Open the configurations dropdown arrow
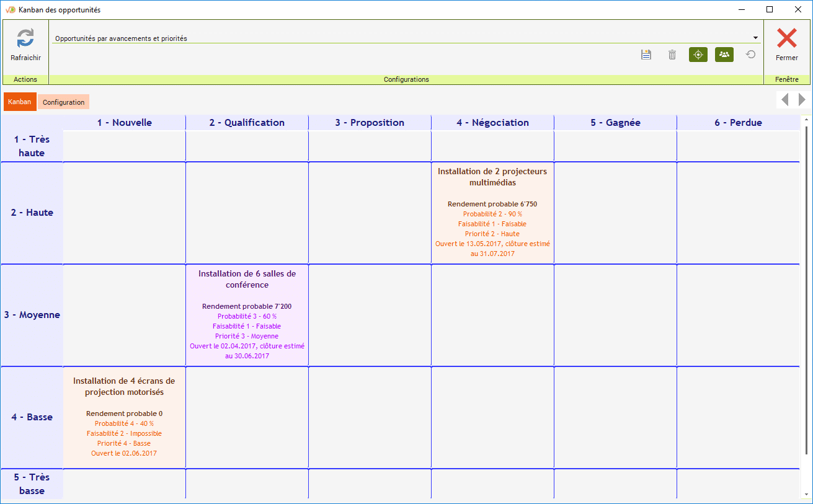This screenshot has height=504, width=813. click(755, 38)
